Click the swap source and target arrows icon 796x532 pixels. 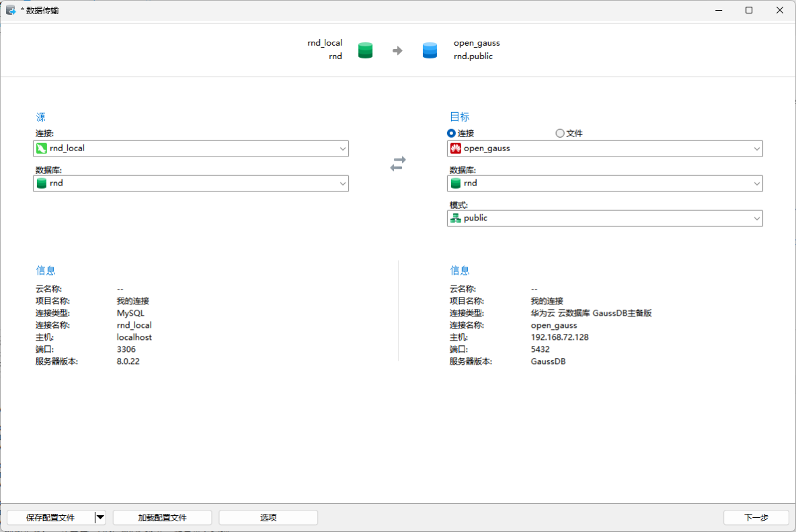coord(398,163)
